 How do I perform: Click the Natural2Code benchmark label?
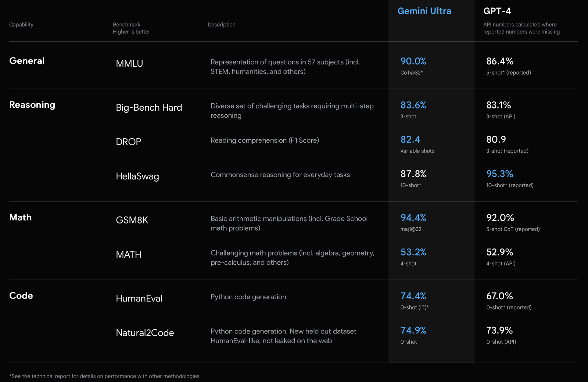tap(145, 333)
